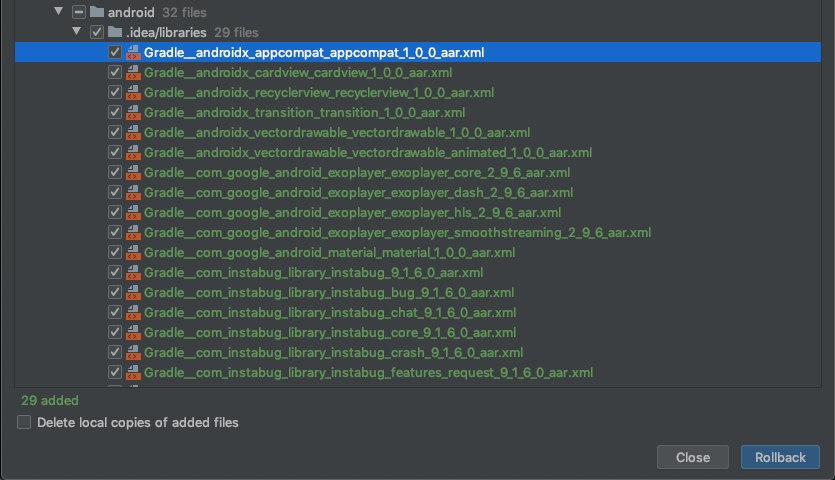Image resolution: width=835 pixels, height=480 pixels.
Task: Select exoplayer_smoothstreaming_2_9_6_aar.xml file entry
Action: point(397,232)
